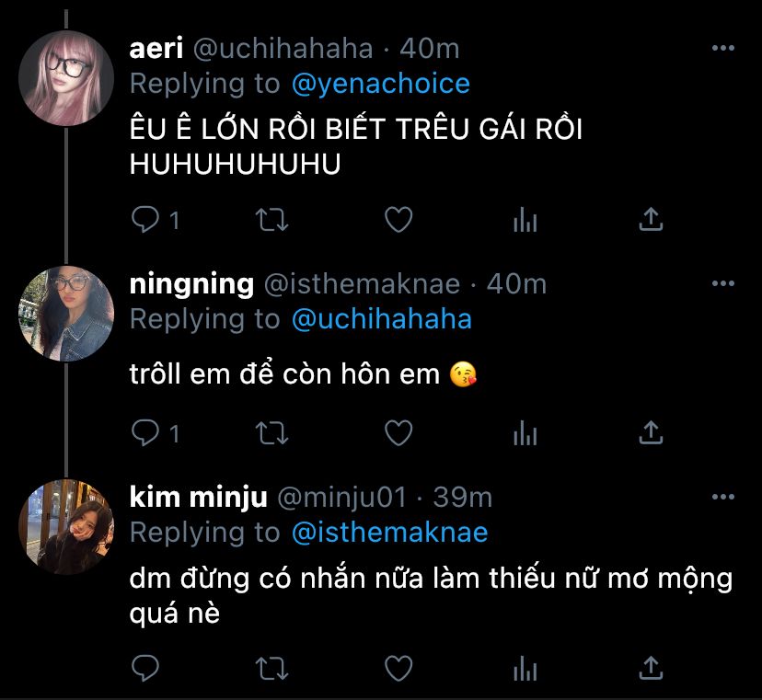Like kim minju's tweet

tap(398, 666)
